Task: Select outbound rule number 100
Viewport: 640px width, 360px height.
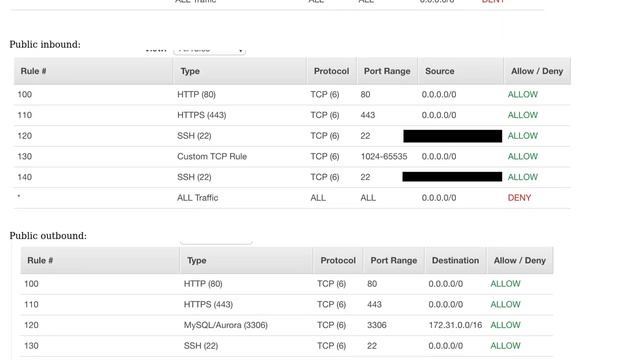Action: coord(31,284)
